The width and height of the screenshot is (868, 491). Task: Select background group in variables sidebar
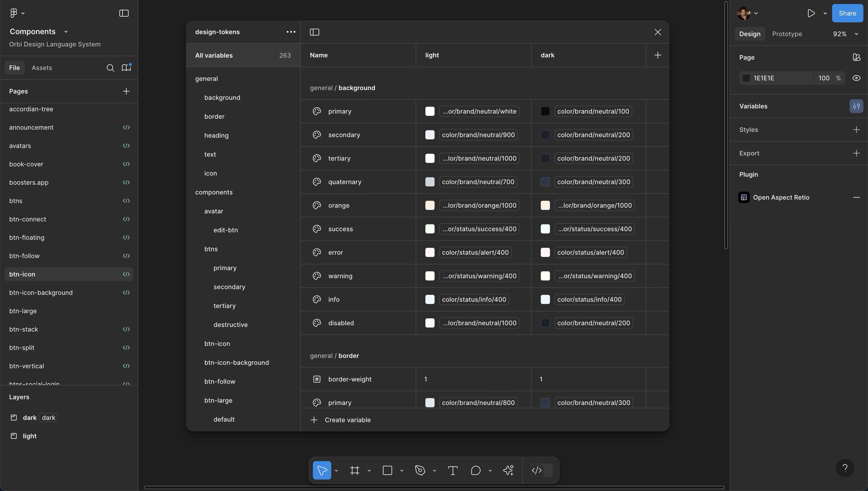point(222,98)
